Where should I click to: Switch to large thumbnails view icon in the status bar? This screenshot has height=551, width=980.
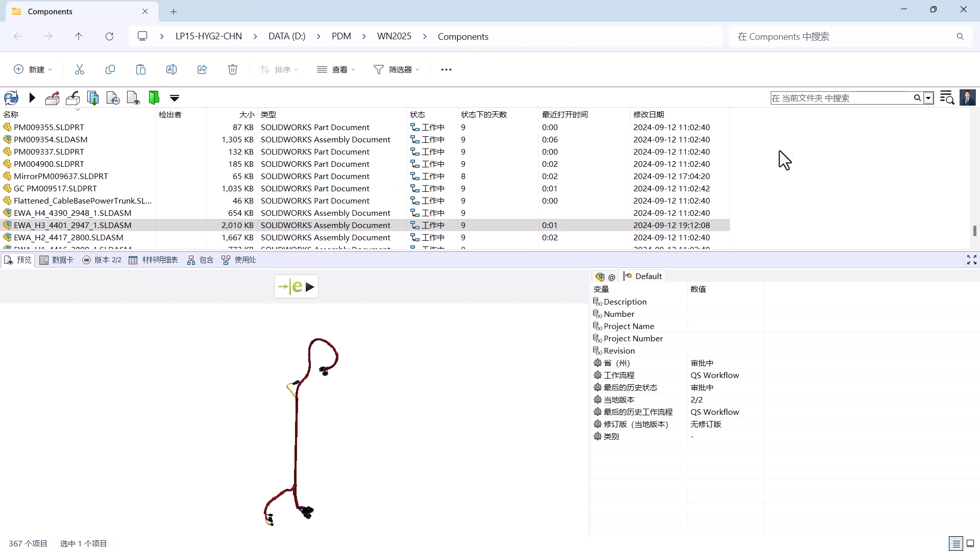click(x=970, y=544)
